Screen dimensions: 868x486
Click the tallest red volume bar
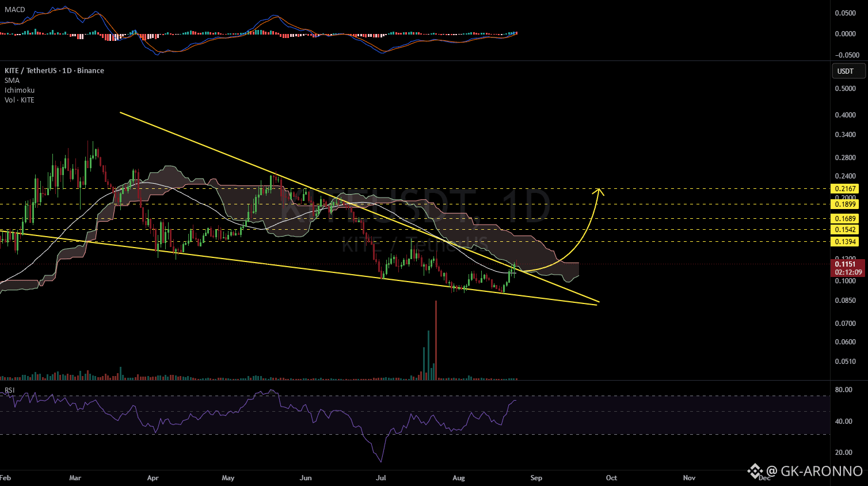436,340
